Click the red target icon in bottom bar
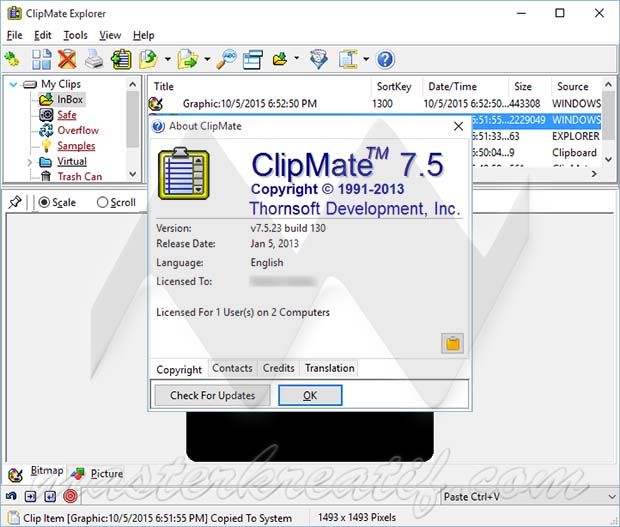 coord(70,496)
